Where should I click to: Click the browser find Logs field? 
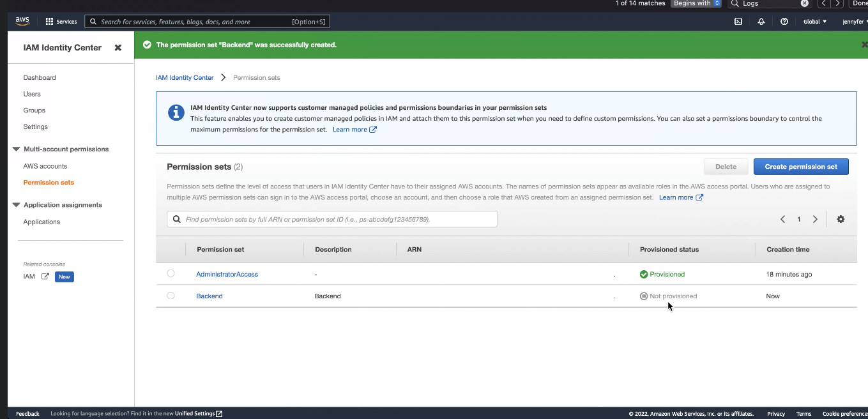[x=770, y=3]
